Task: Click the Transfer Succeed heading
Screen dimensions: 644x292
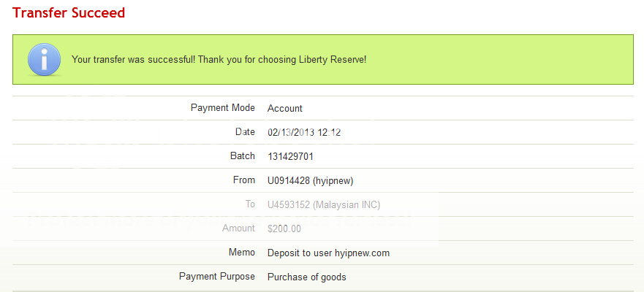Action: pos(69,13)
